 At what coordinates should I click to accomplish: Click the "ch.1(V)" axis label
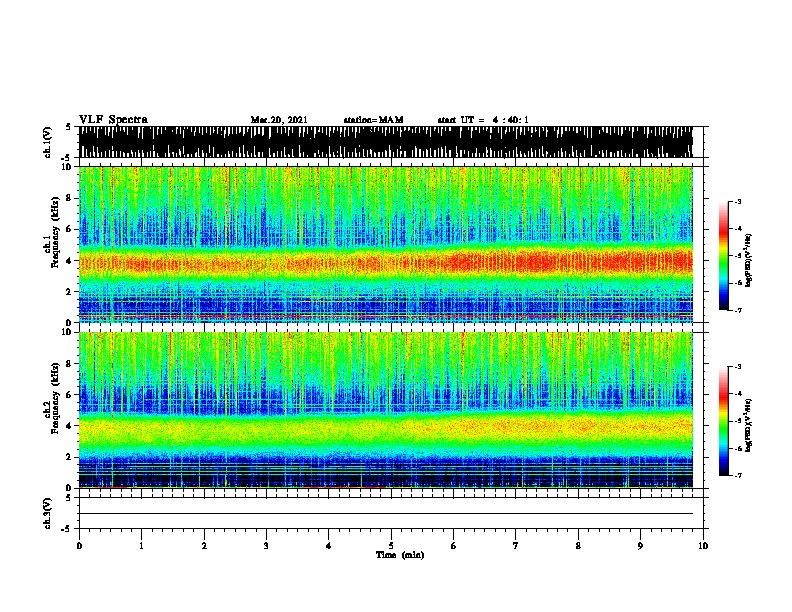[47, 142]
